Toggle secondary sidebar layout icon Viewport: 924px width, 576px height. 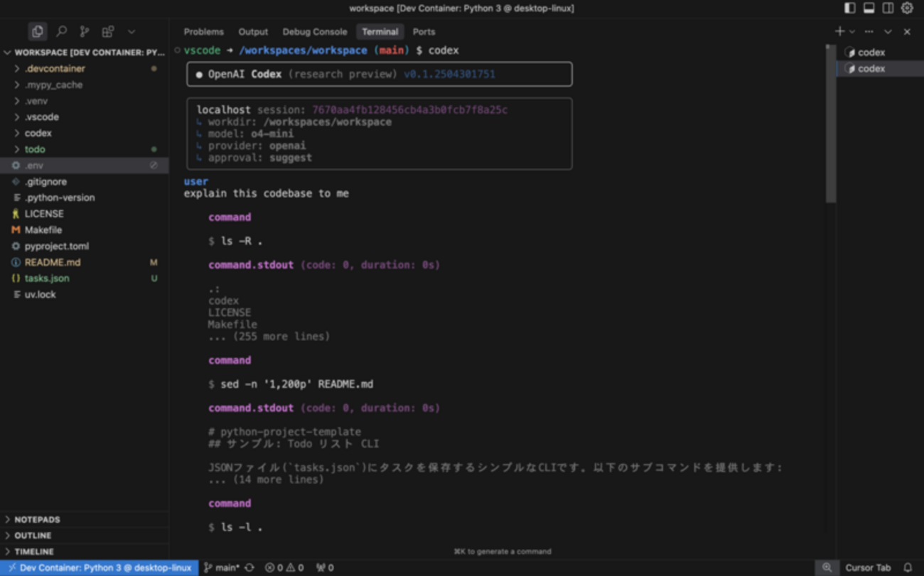point(888,8)
